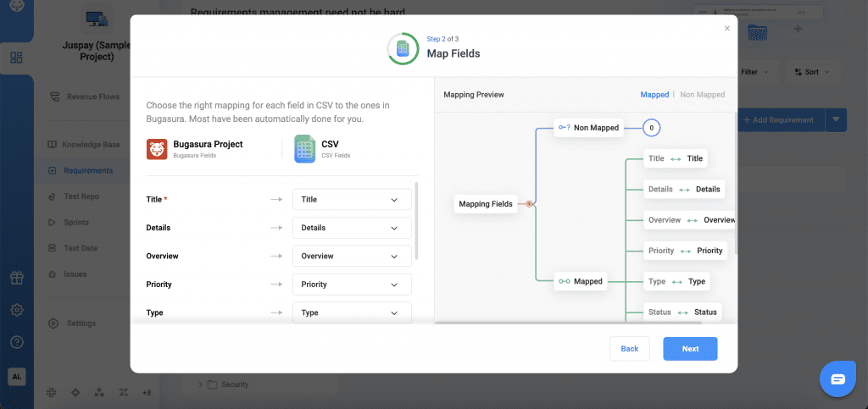Open the Overview field mapping dropdown
The height and width of the screenshot is (409, 868).
click(352, 256)
